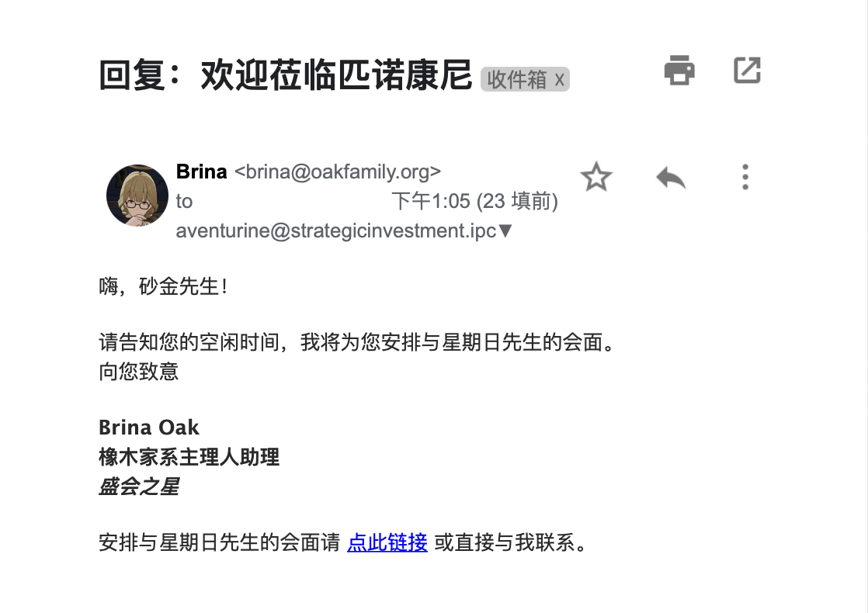Image resolution: width=868 pixels, height=613 pixels.
Task: Select the brina@oakfamily.org sender address
Action: [338, 171]
